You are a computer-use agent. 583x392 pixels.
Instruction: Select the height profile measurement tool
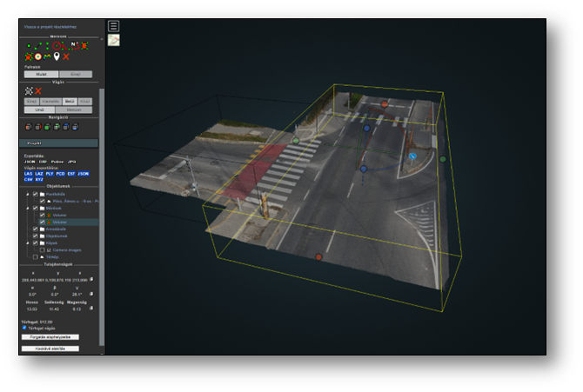[x=48, y=56]
